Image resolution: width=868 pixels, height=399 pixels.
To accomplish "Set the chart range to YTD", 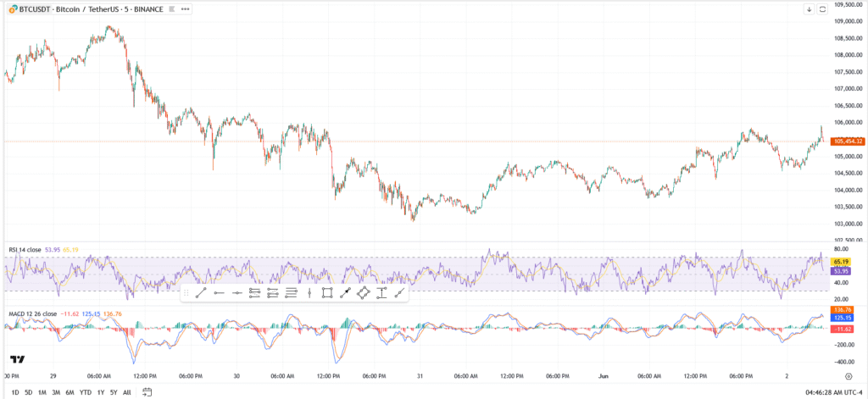I will (x=85, y=392).
